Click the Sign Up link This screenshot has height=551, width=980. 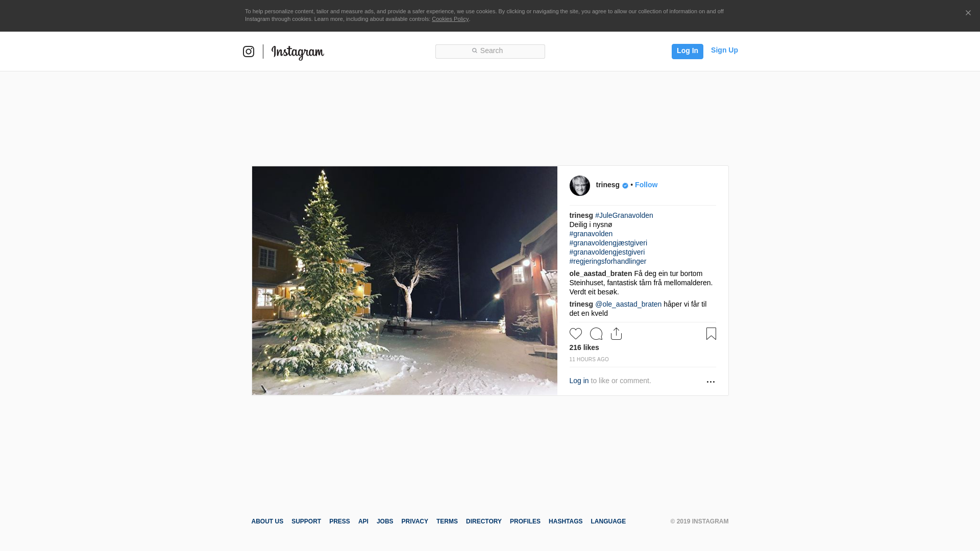click(x=724, y=50)
